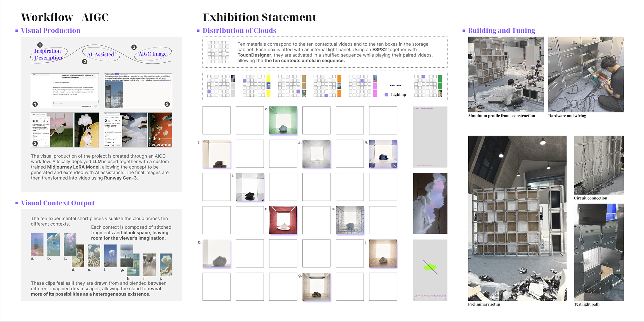Open the white cloud image b.

(216, 253)
